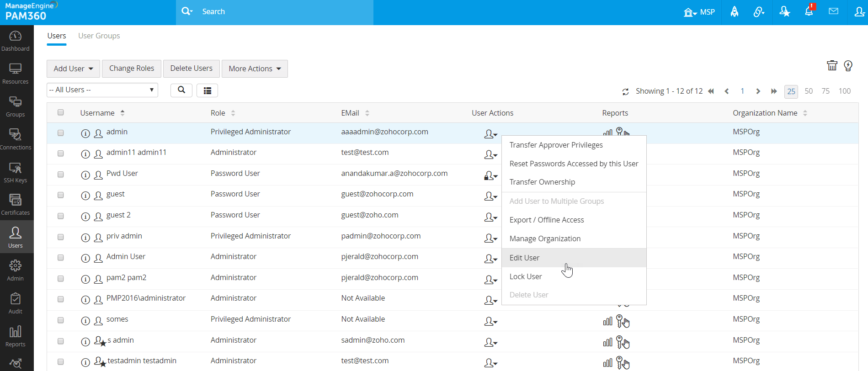868x371 pixels.
Task: Choose Edit User from the context menu
Action: point(524,258)
